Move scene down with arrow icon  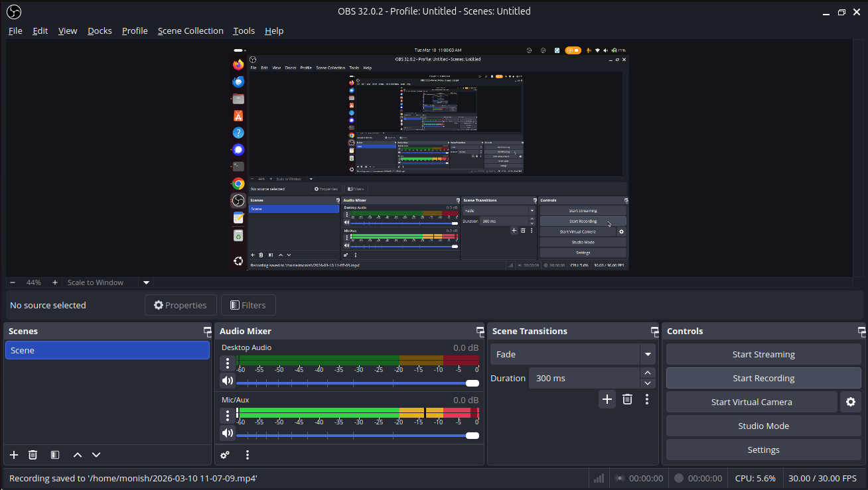click(96, 455)
